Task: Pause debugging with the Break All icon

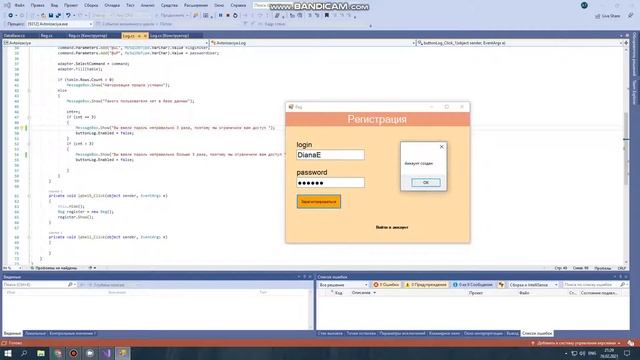Action: pyautogui.click(x=220, y=15)
